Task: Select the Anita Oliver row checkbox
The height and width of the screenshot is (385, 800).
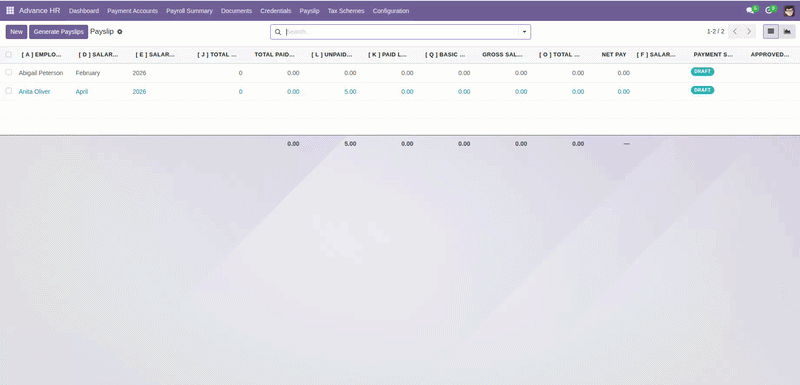Action: (x=8, y=91)
